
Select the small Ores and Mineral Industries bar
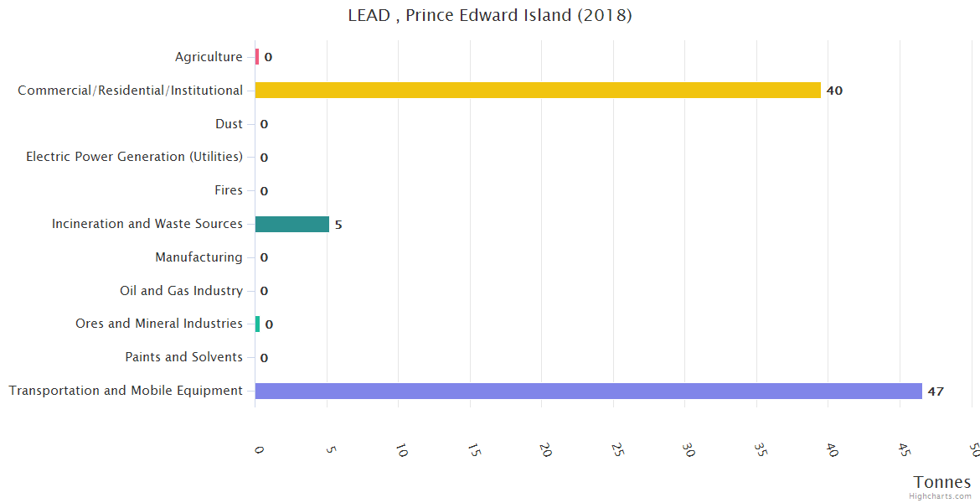(x=257, y=324)
